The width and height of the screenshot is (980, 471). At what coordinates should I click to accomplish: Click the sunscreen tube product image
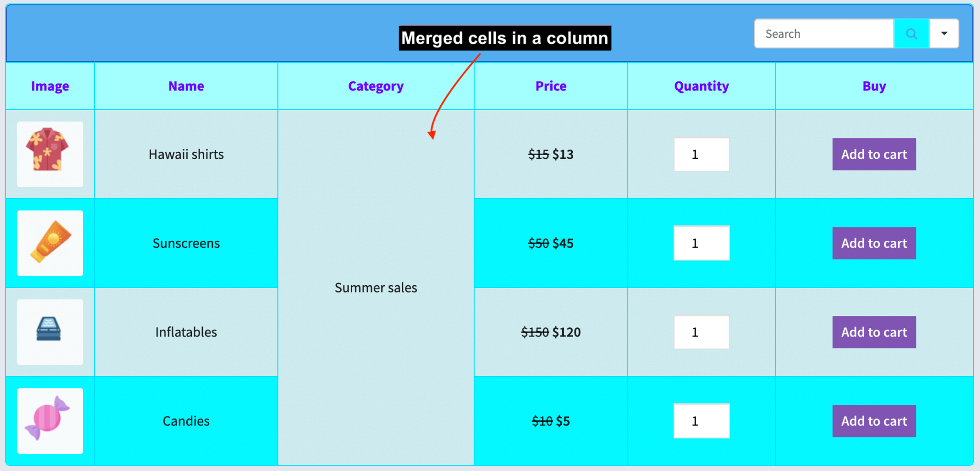[x=50, y=243]
